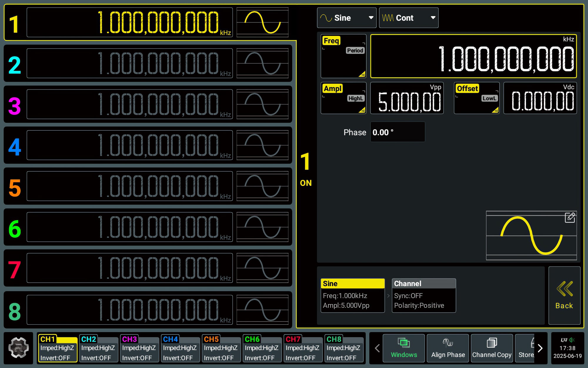Select channel 8 frequency display

coord(130,310)
